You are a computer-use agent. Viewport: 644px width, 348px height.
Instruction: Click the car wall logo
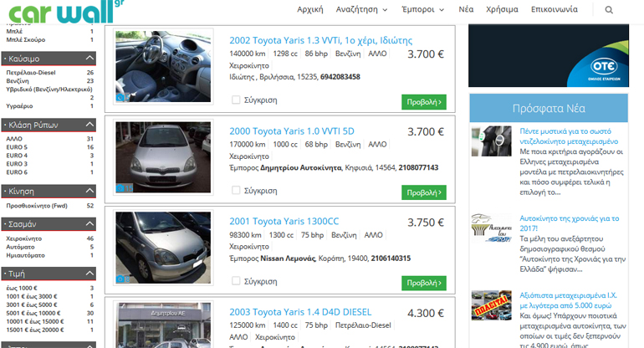(x=66, y=12)
